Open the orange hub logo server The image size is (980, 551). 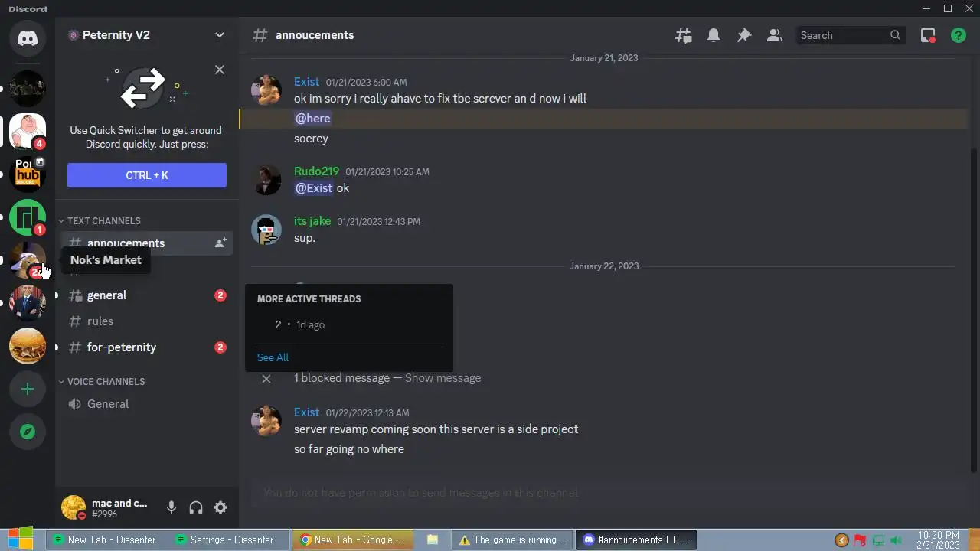tap(28, 174)
